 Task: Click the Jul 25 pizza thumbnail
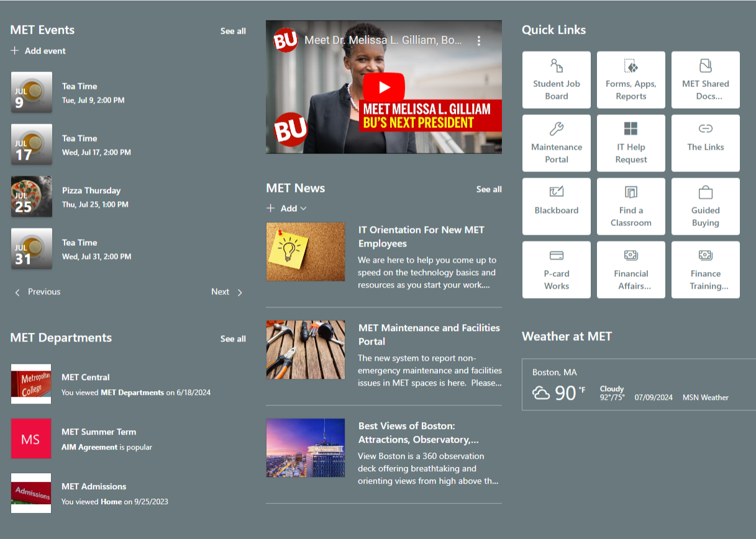click(x=32, y=197)
